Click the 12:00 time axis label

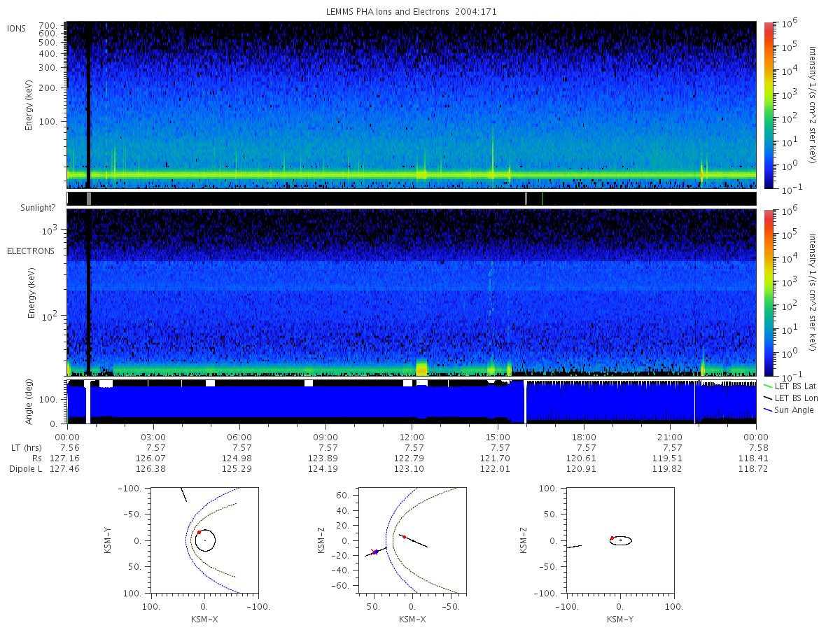point(412,437)
